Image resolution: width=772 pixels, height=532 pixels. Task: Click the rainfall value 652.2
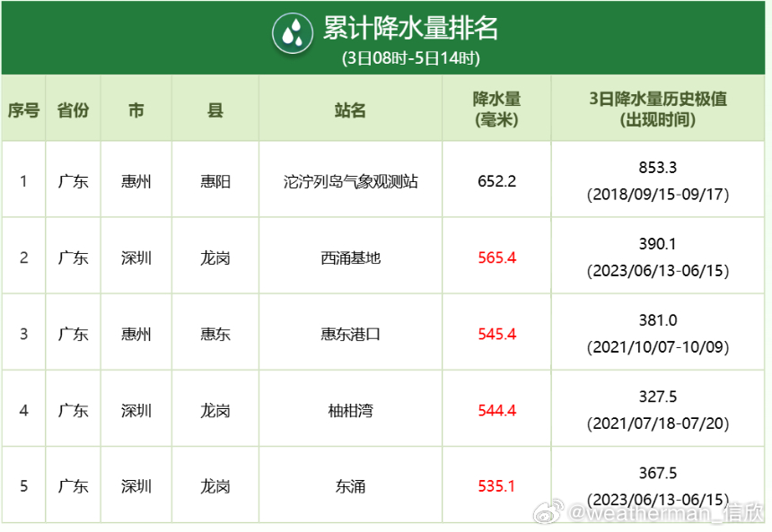pos(496,181)
